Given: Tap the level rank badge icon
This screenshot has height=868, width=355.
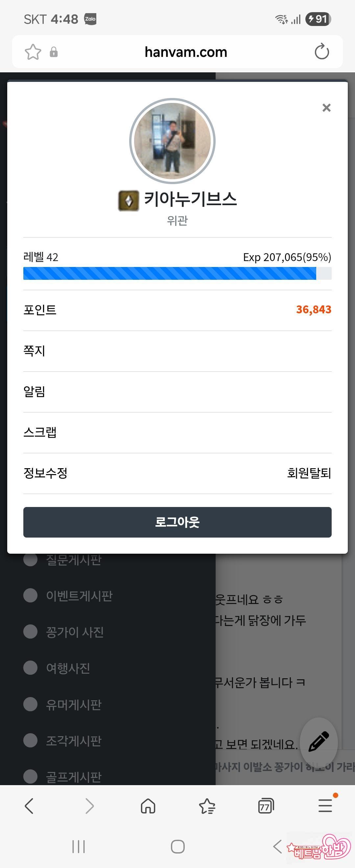Looking at the screenshot, I should (128, 201).
